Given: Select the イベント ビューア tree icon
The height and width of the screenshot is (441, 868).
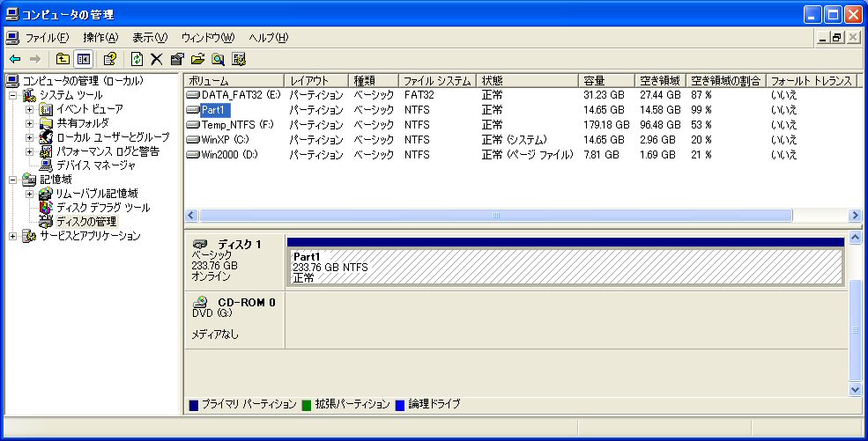Looking at the screenshot, I should (x=46, y=109).
